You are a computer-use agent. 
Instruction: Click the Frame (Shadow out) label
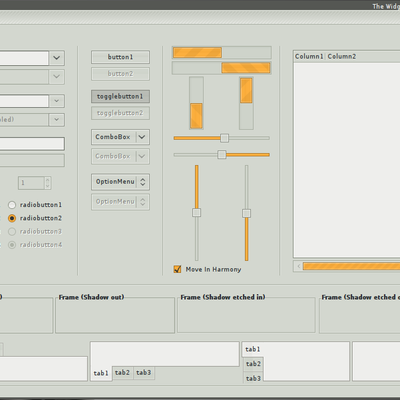pos(91,297)
